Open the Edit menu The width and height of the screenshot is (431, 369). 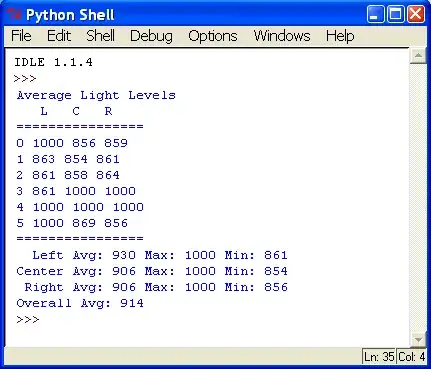point(59,36)
